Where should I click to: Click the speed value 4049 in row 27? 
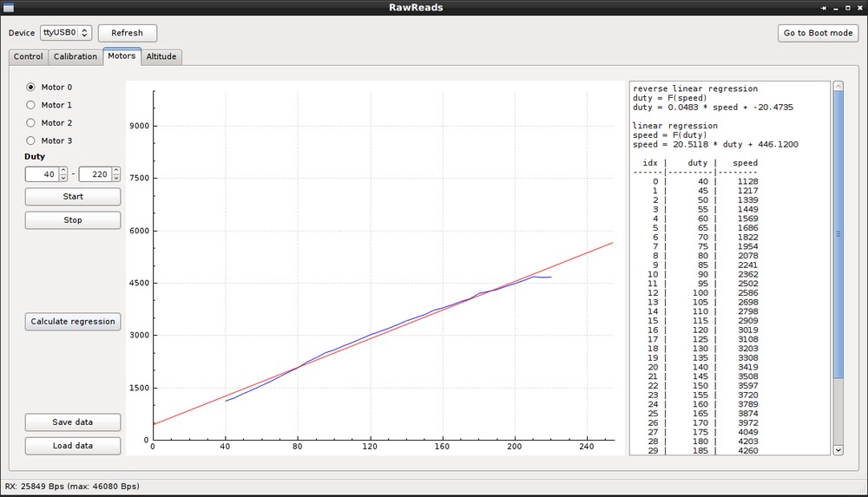pos(748,432)
